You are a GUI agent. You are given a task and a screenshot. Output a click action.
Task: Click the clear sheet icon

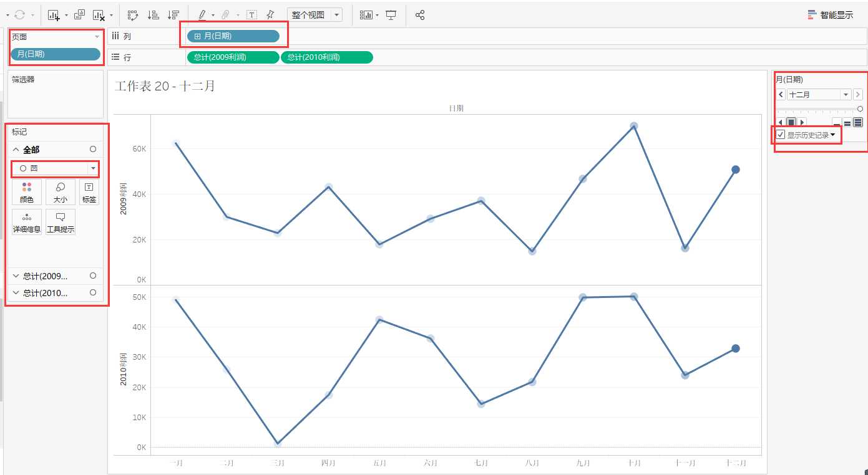click(x=99, y=14)
